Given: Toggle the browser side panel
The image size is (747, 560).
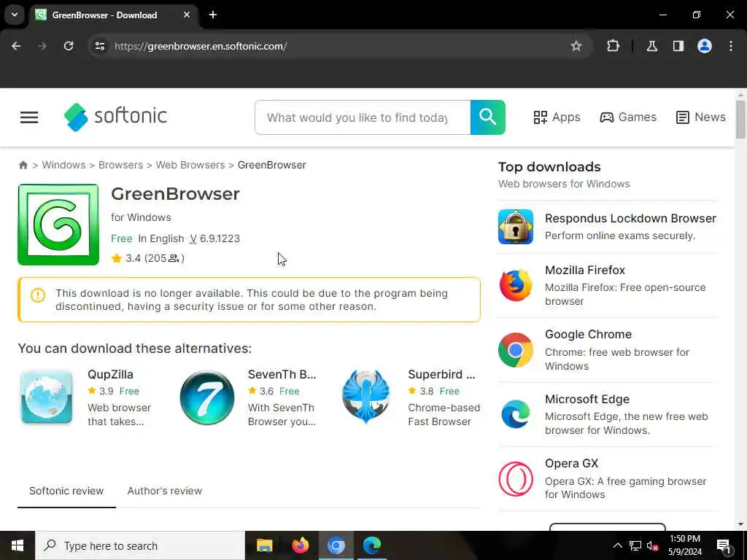Looking at the screenshot, I should tap(678, 46).
